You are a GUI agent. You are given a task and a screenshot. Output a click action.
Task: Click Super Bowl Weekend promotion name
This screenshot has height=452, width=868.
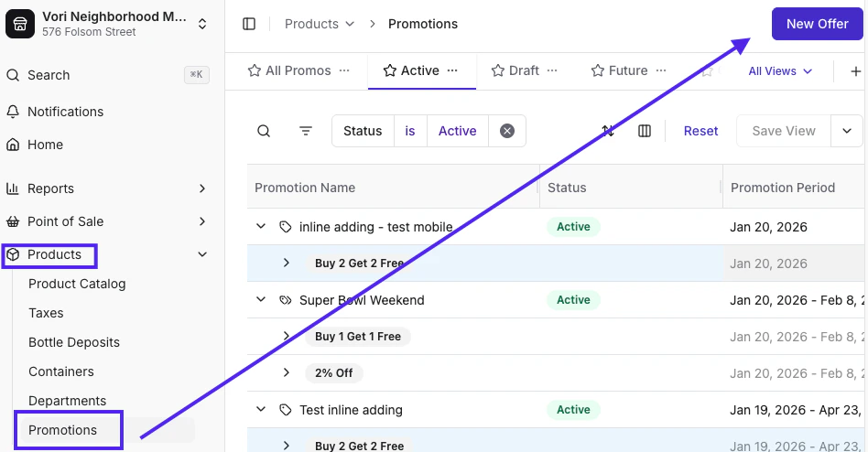point(362,300)
